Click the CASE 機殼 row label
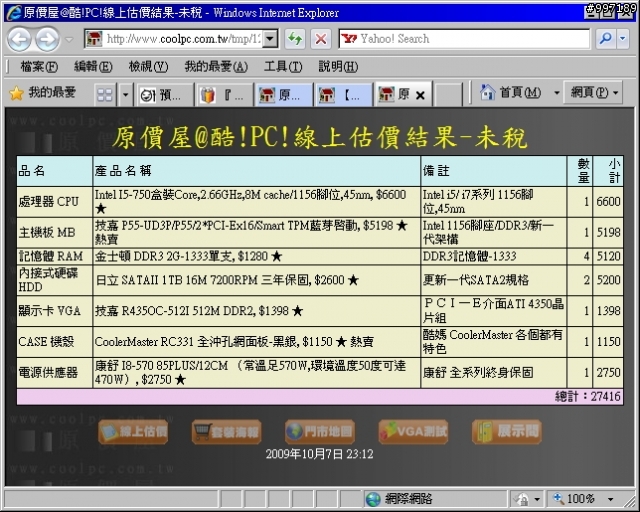The height and width of the screenshot is (512, 640). click(x=54, y=342)
